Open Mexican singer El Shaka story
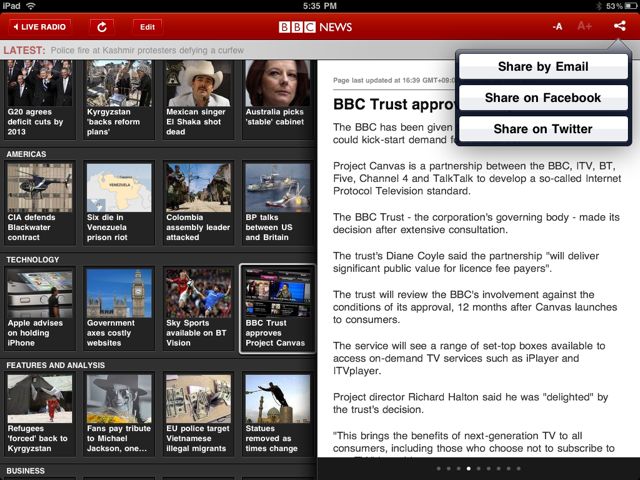 click(198, 98)
